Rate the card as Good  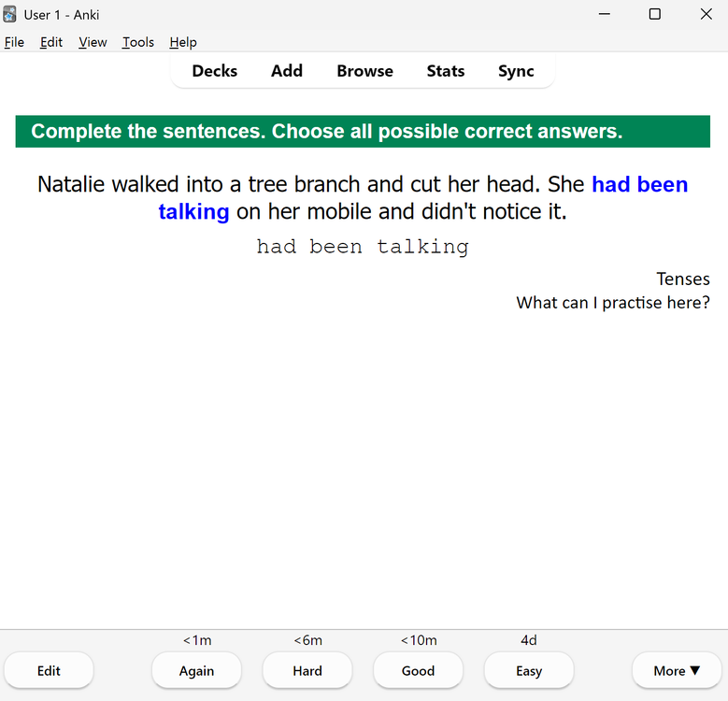419,670
